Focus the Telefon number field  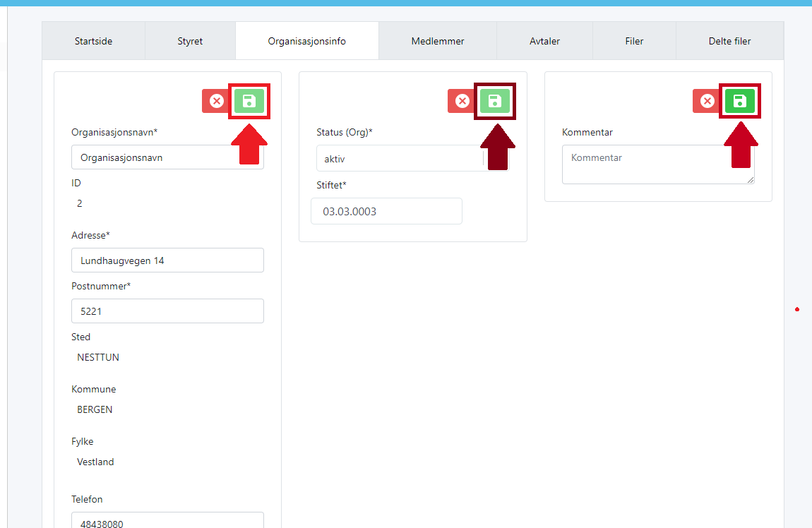[167, 521]
